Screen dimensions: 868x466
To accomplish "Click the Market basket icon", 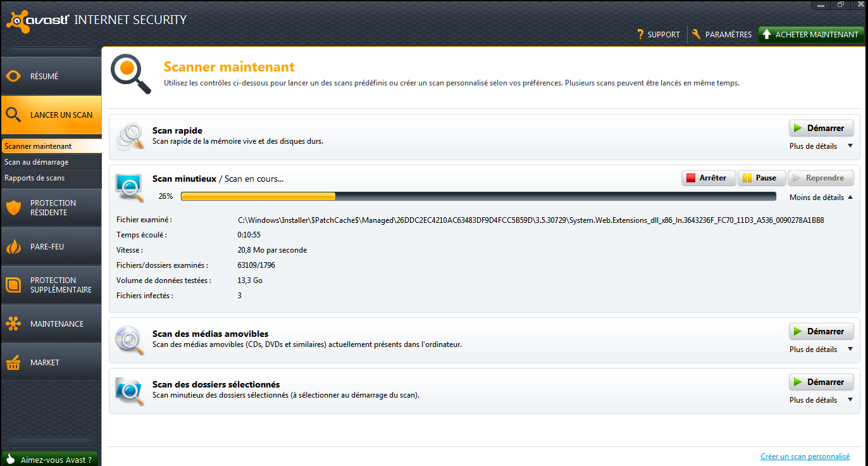I will coord(13,362).
